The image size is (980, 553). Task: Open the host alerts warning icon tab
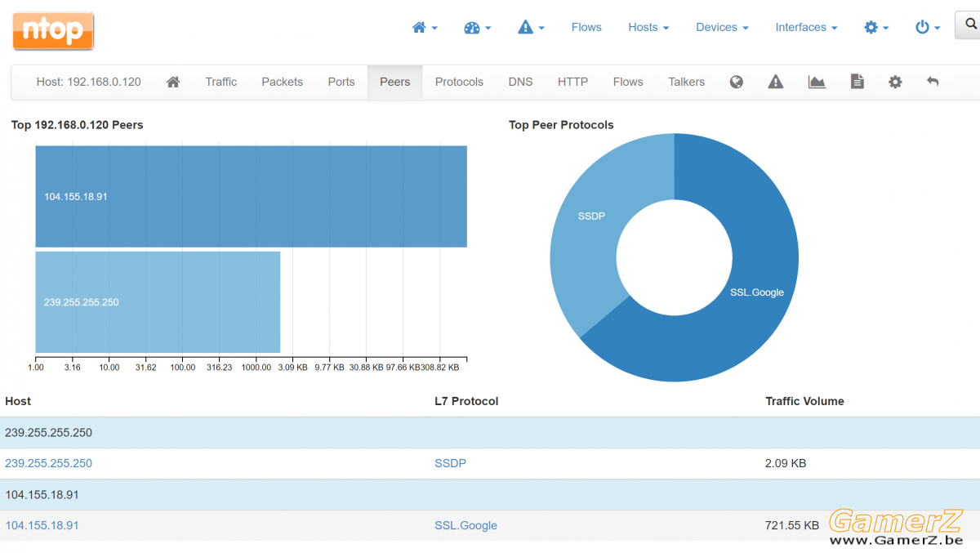point(776,82)
